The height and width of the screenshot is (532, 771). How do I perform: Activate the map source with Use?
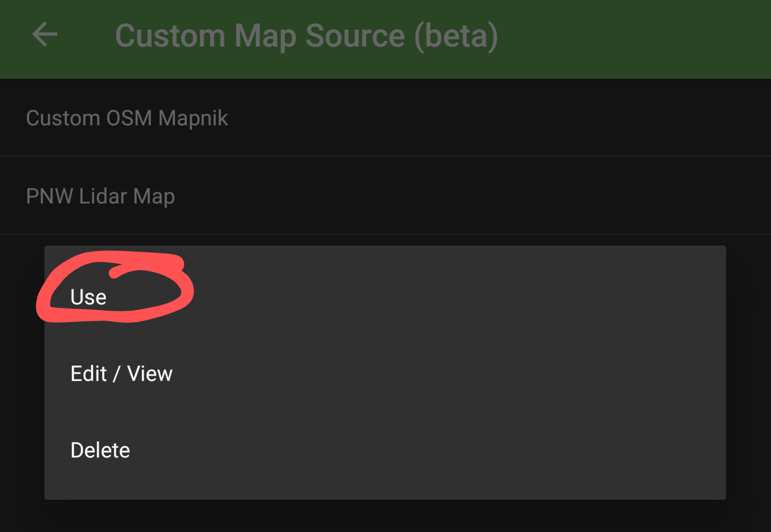pos(89,297)
